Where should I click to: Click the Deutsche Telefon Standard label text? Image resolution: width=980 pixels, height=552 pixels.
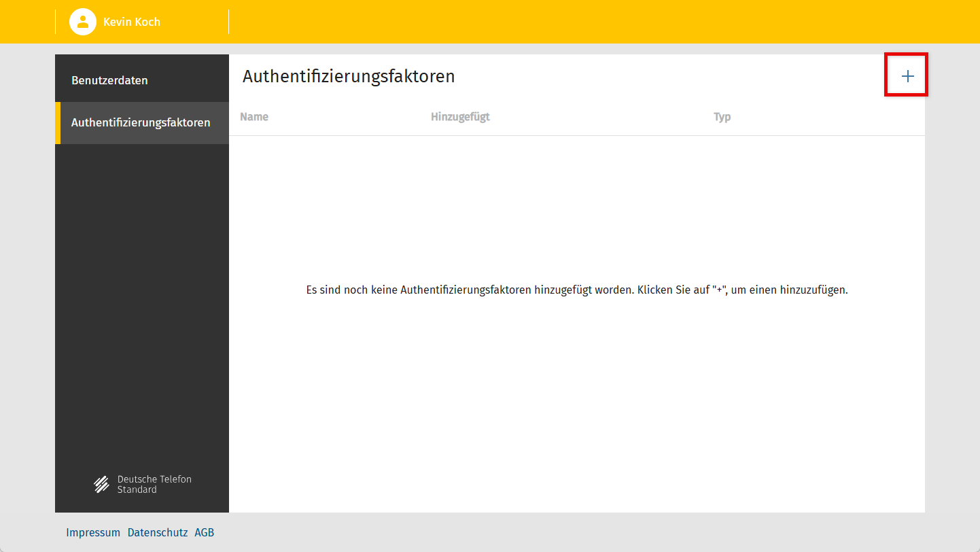(154, 484)
